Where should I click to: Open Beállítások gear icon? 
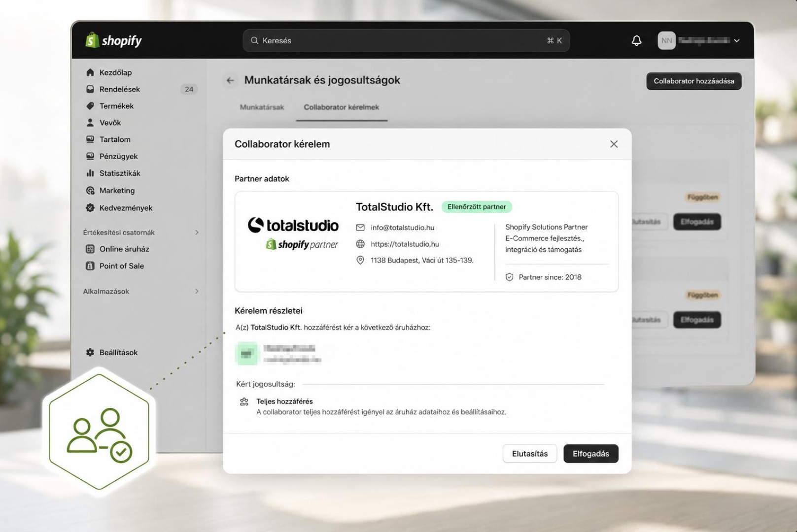point(90,353)
